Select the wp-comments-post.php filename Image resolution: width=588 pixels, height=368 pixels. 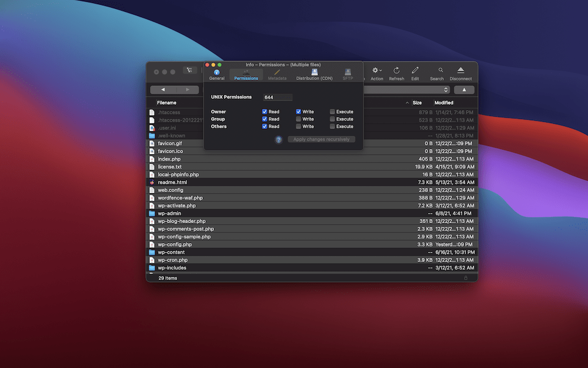[186, 229]
